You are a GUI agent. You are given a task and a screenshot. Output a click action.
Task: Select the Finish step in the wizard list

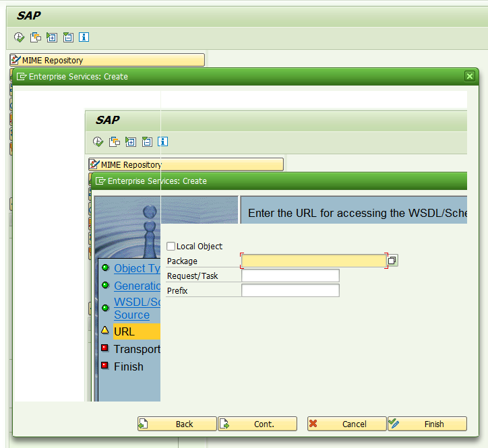point(129,366)
